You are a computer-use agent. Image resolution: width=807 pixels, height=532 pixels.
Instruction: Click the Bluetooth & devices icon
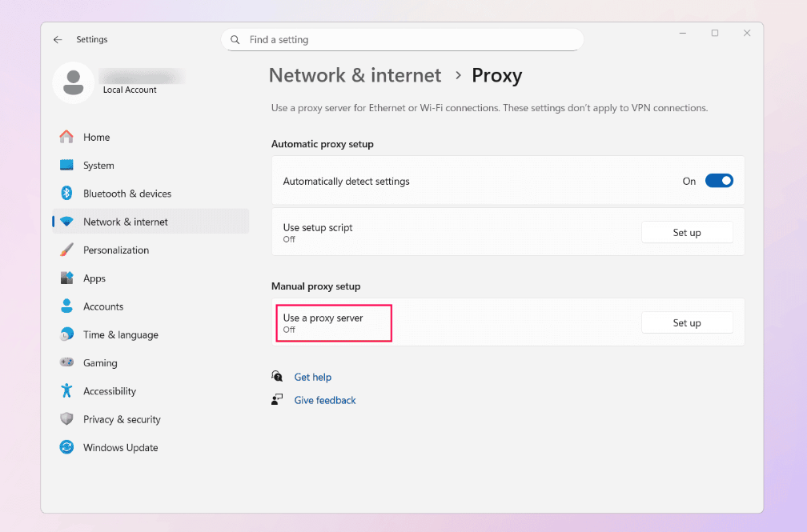[x=67, y=194]
